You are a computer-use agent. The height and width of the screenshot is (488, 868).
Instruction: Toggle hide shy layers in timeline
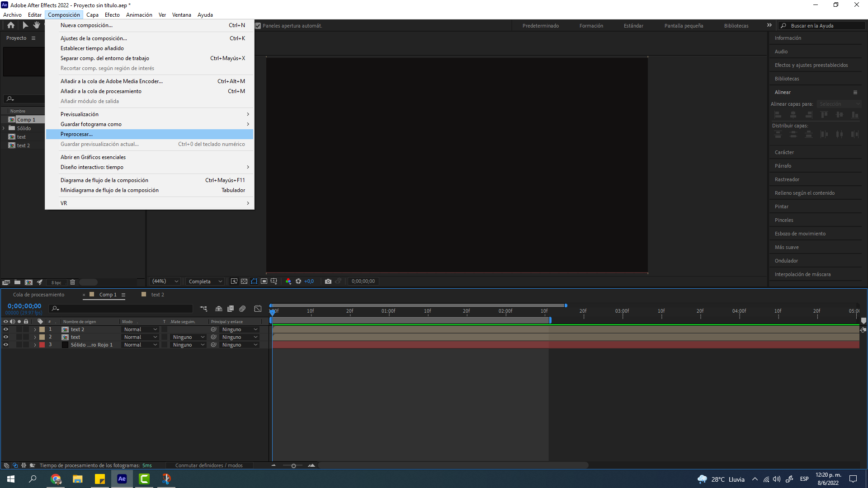(x=219, y=309)
